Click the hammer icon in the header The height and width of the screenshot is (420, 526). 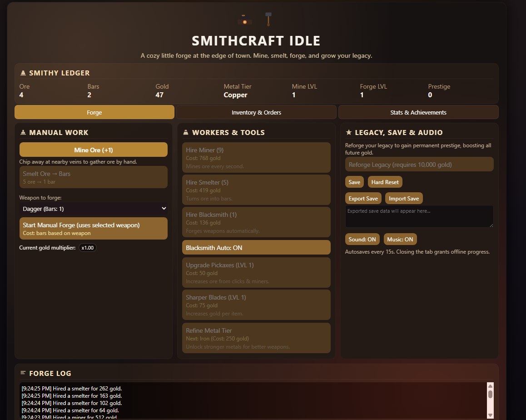click(268, 19)
